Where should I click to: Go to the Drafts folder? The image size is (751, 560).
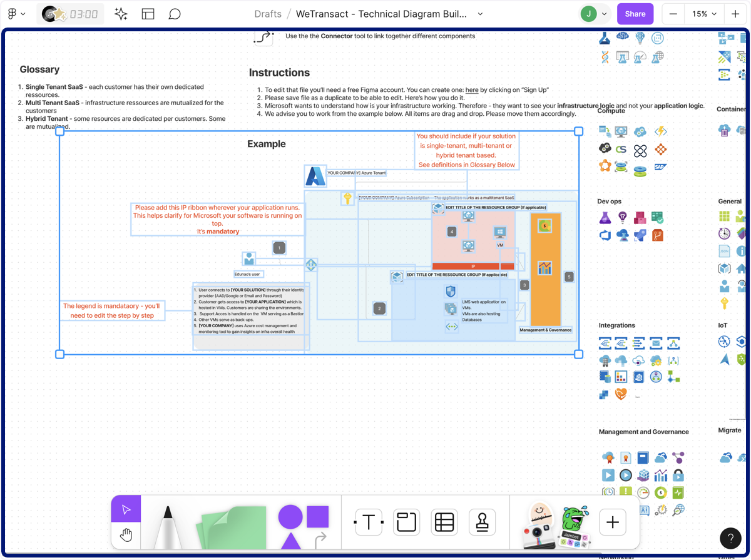point(268,14)
